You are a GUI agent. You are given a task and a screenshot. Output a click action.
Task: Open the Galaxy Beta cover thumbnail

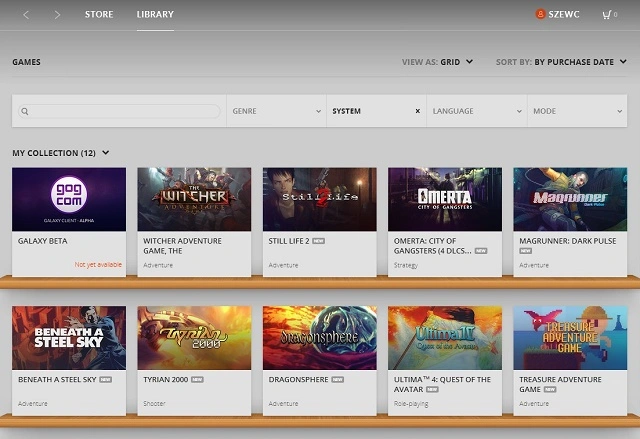pos(69,199)
